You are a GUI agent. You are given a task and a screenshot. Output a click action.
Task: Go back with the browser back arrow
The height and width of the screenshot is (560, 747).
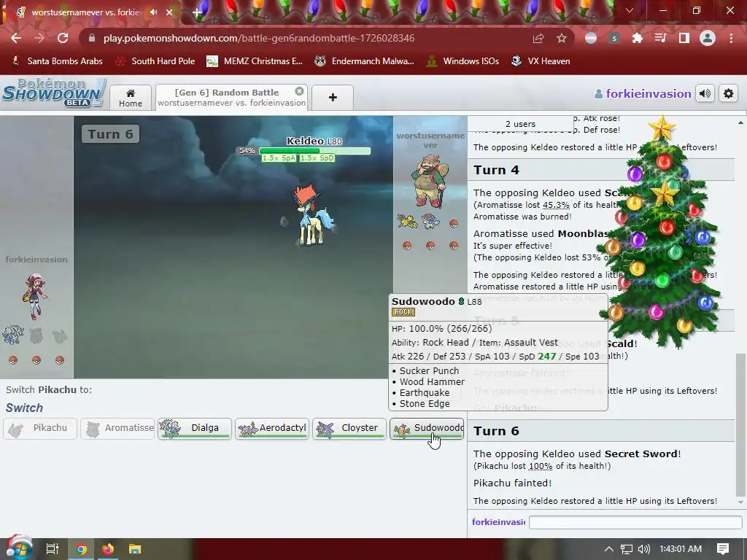(x=16, y=38)
